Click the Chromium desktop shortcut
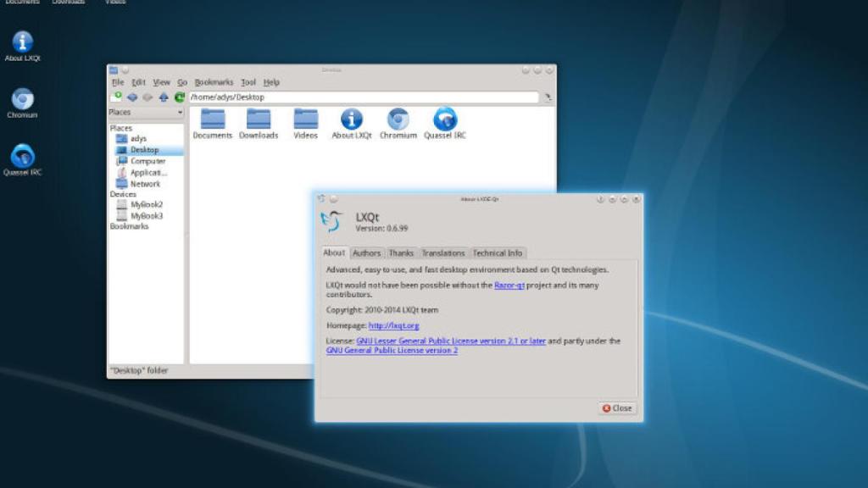The image size is (868, 488). point(22,101)
